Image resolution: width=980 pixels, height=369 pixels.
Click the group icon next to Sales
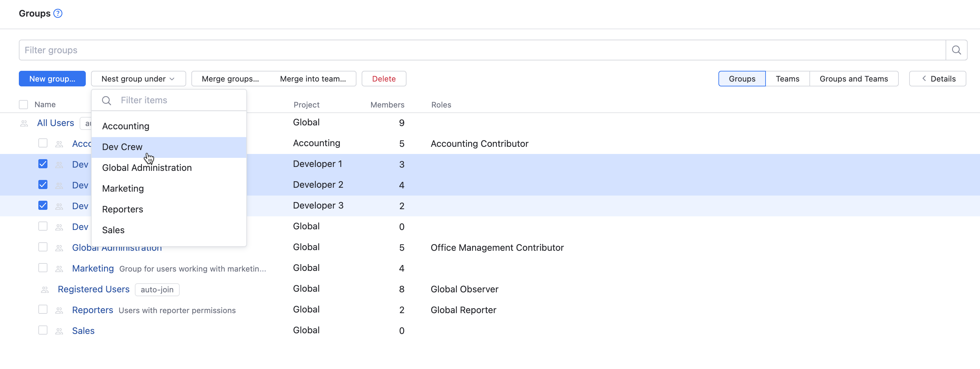[59, 331]
